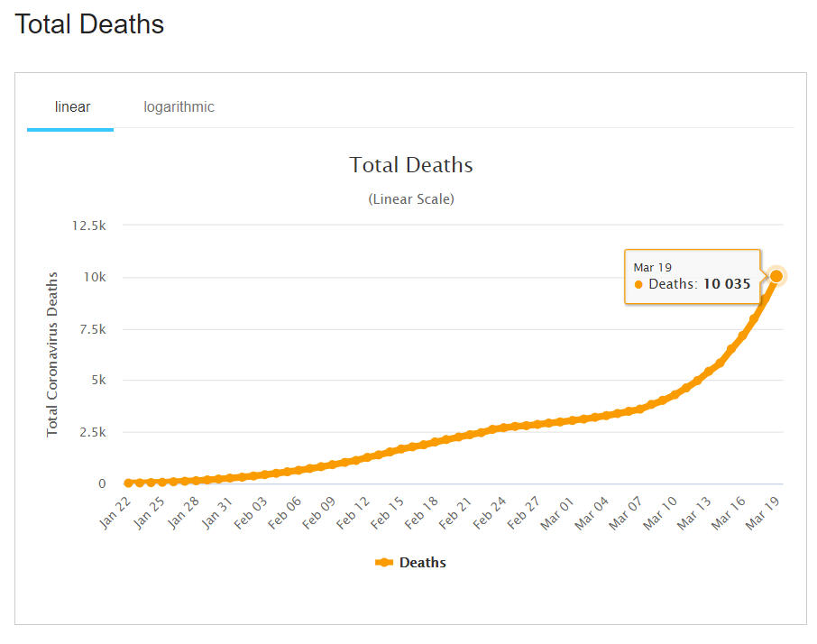Viewport: 817px width, 644px height.
Task: Click the Jan 22 x-axis label
Action: click(x=115, y=512)
